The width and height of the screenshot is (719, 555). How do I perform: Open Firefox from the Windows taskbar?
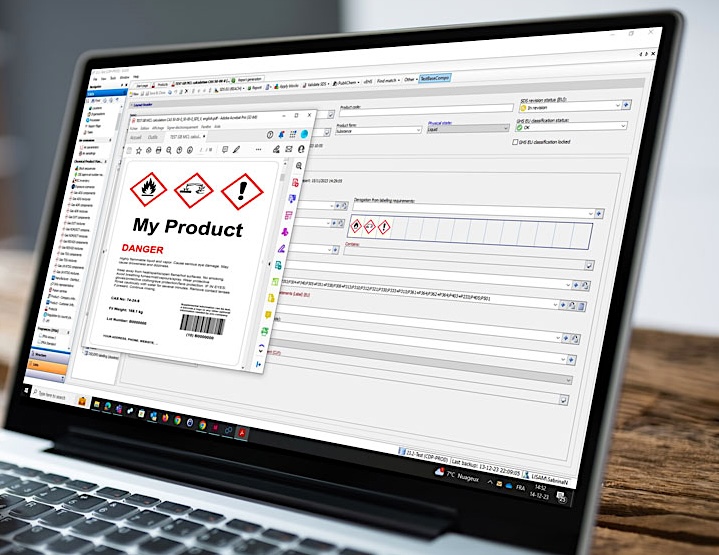click(165, 418)
